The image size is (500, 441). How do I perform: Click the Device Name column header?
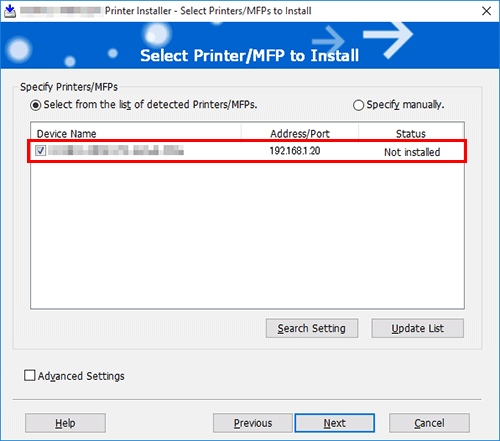click(x=66, y=134)
